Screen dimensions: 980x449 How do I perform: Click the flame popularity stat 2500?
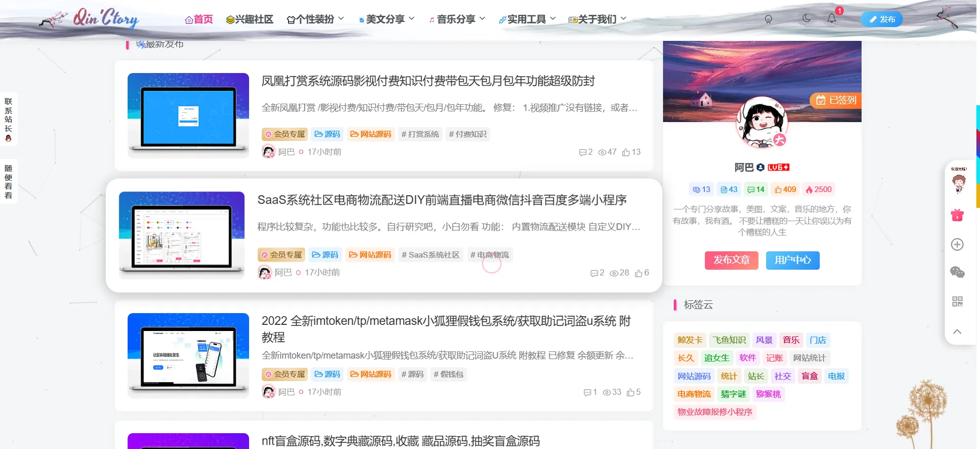pos(819,190)
